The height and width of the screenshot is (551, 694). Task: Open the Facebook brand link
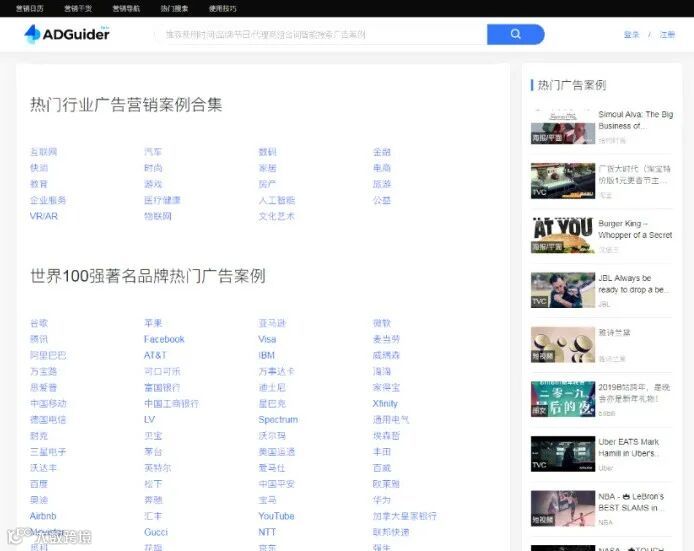(164, 339)
